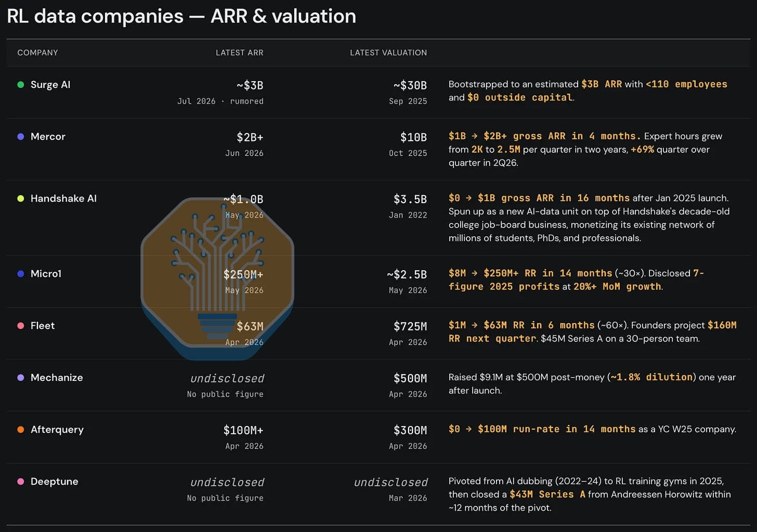Click the '$725M' valuation for Fleet
Screen dimensions: 757x532
410,326
